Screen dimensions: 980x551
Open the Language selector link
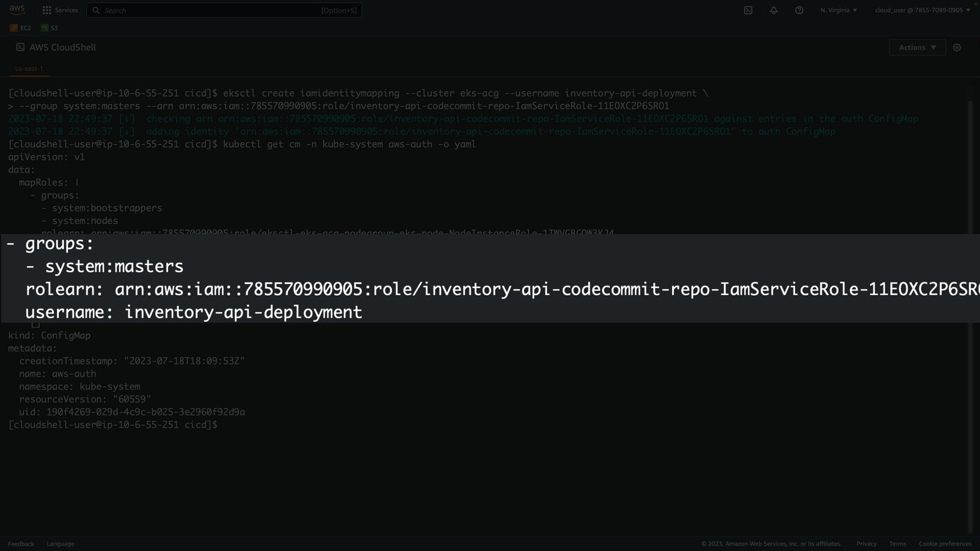pyautogui.click(x=60, y=544)
